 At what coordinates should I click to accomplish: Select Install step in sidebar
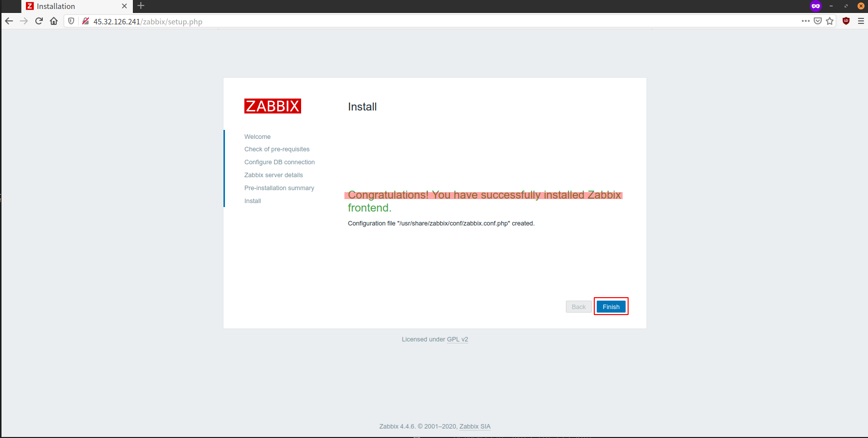click(x=252, y=201)
